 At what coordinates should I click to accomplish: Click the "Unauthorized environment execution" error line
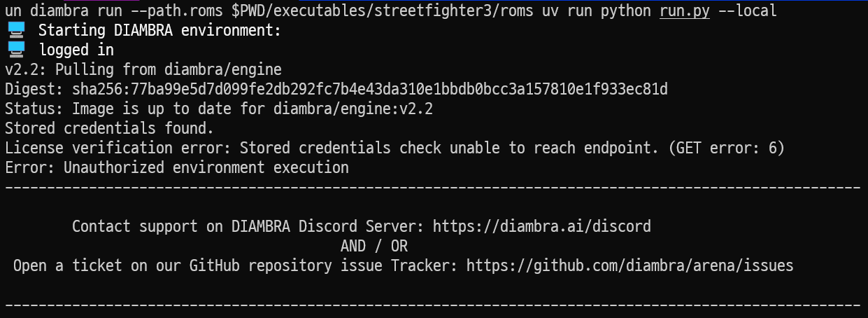(206, 167)
